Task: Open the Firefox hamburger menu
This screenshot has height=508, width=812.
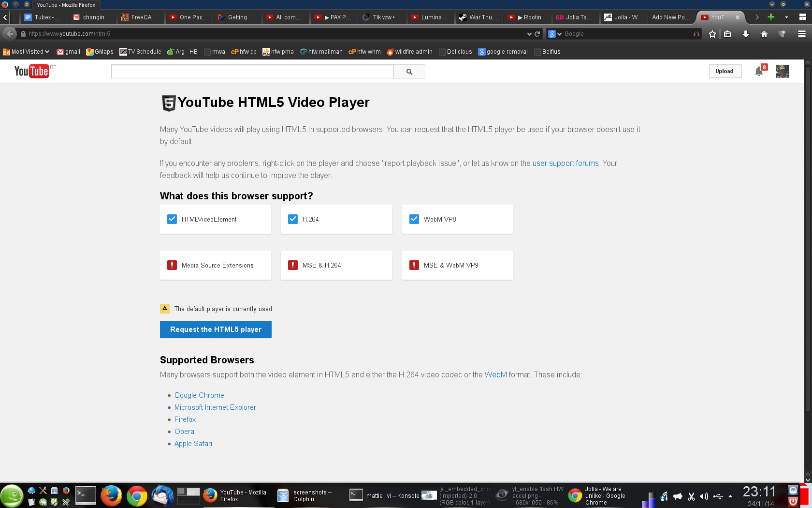Action: 802,34
